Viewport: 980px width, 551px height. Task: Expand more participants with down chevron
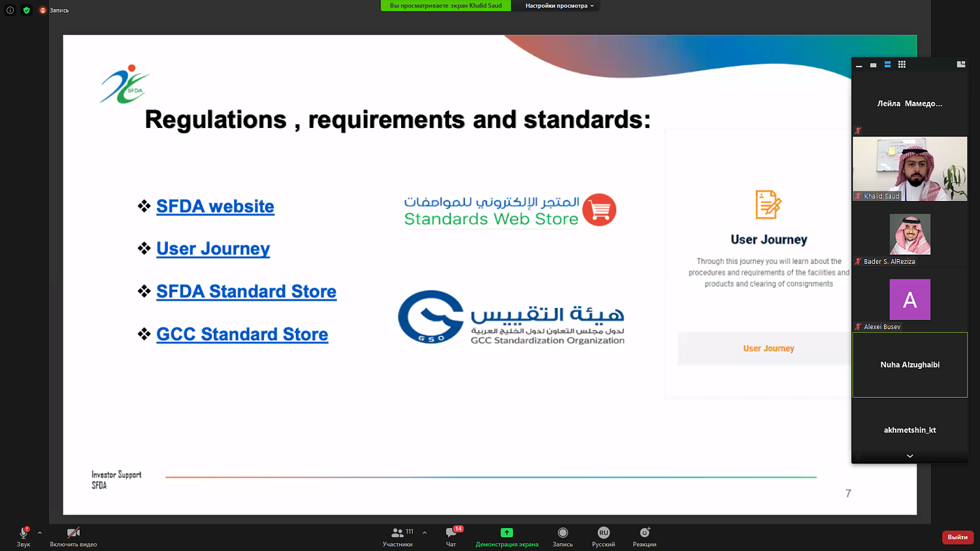tap(910, 456)
